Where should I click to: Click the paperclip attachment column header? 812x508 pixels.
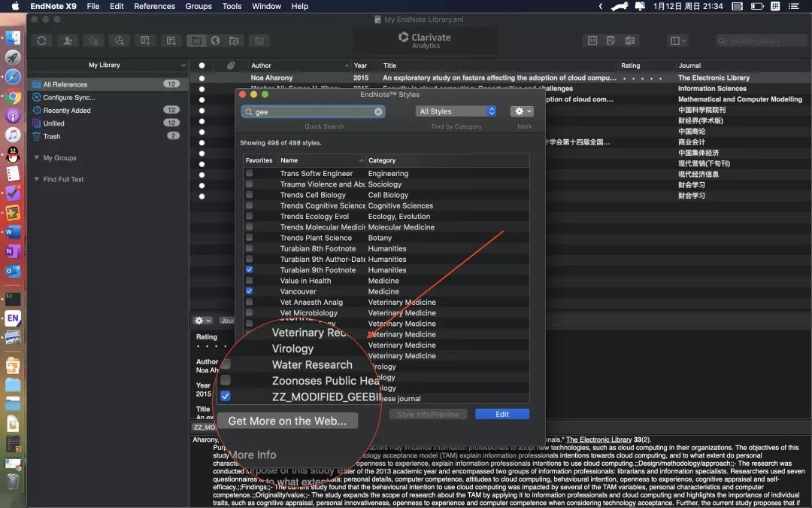(x=231, y=65)
